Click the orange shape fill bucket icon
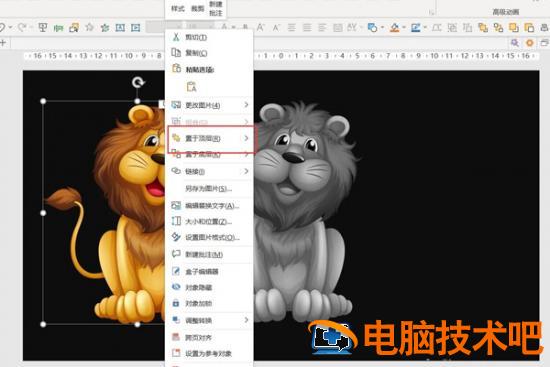This screenshot has height=367, width=550. tap(395, 28)
